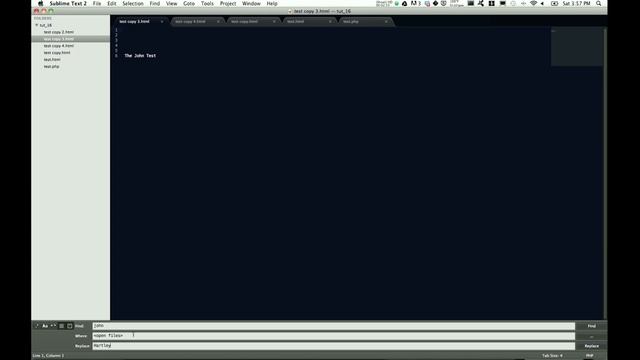This screenshot has height=360, width=640.
Task: Open the Project menu
Action: (228, 3)
